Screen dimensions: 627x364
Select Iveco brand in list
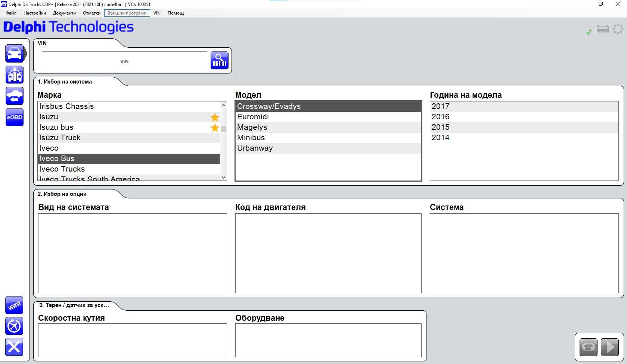point(129,148)
